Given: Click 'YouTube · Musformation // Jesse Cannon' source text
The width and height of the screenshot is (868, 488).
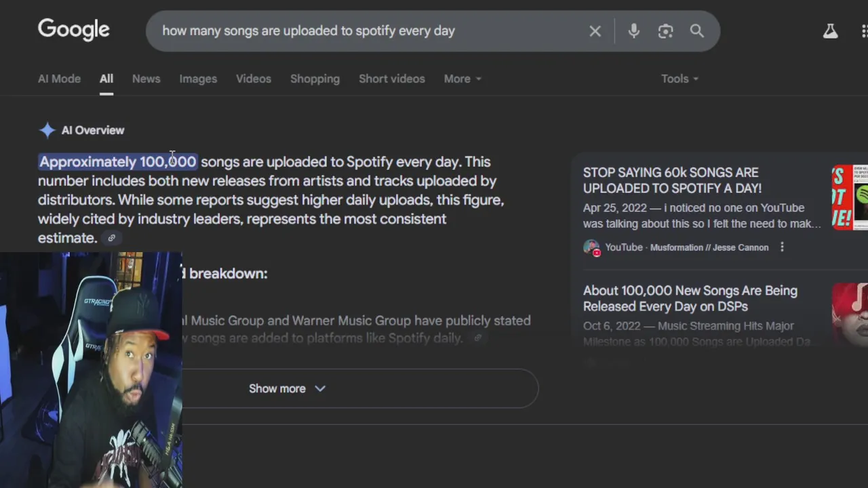Looking at the screenshot, I should tap(687, 247).
